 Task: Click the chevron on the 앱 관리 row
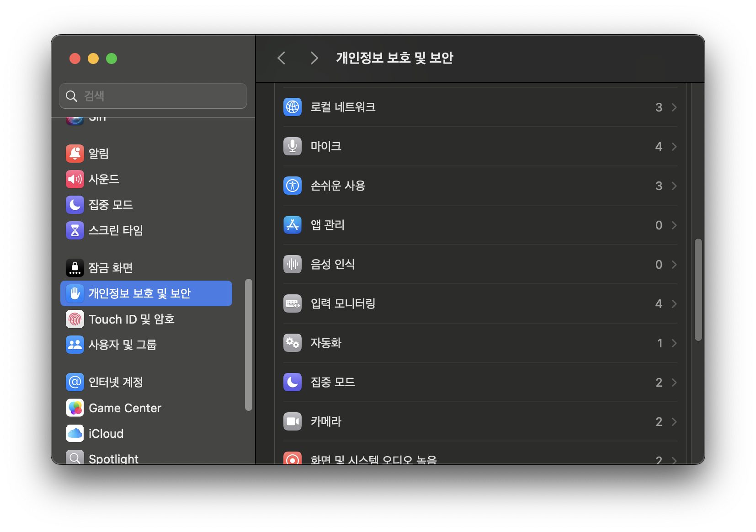674,225
